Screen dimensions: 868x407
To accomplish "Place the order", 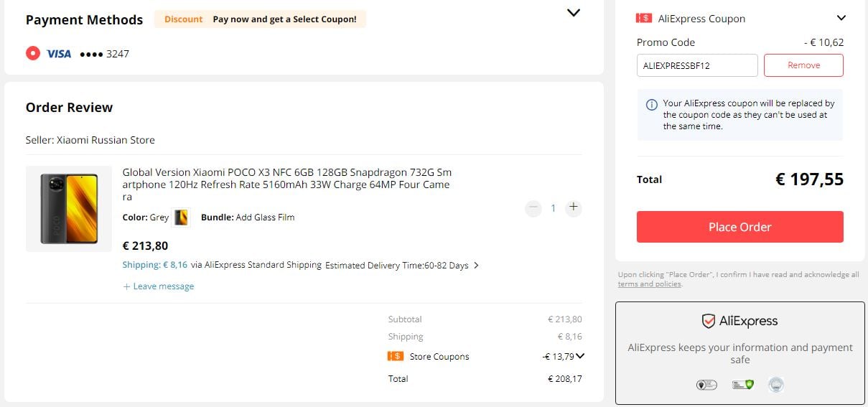I will click(x=739, y=227).
